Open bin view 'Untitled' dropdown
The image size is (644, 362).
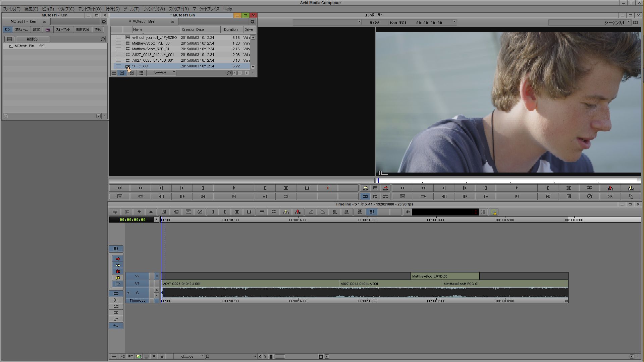(174, 72)
